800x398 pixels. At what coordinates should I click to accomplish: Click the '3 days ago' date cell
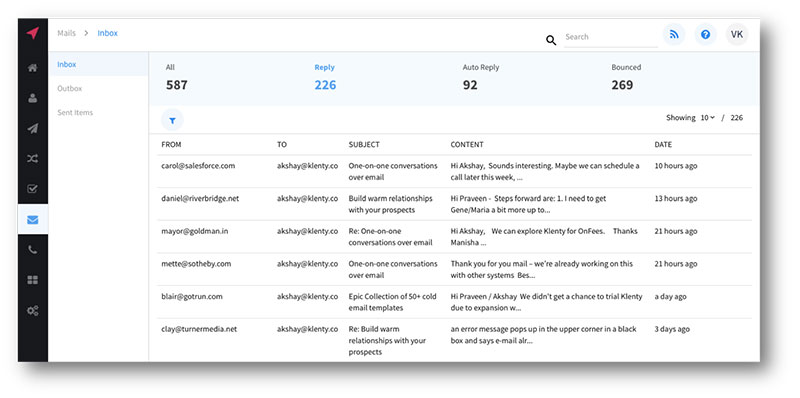coord(672,329)
